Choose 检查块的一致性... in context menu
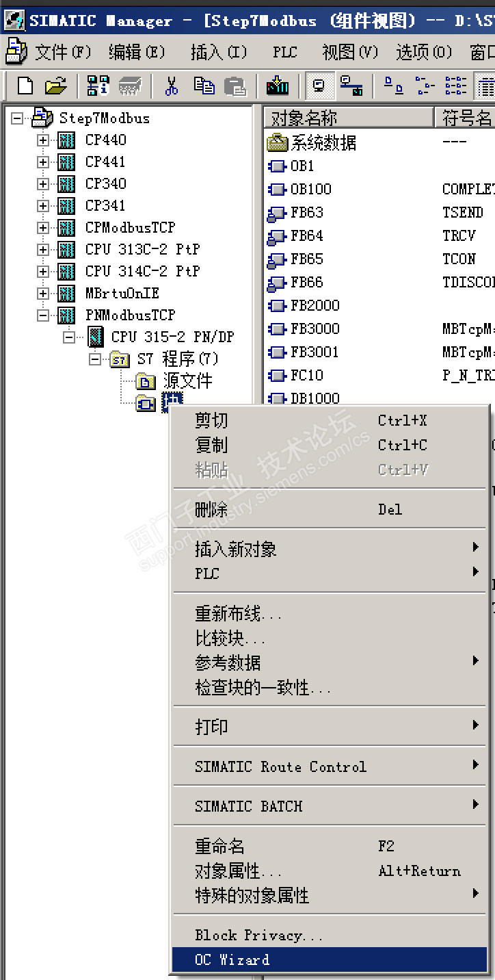495x980 pixels. pyautogui.click(x=330, y=688)
